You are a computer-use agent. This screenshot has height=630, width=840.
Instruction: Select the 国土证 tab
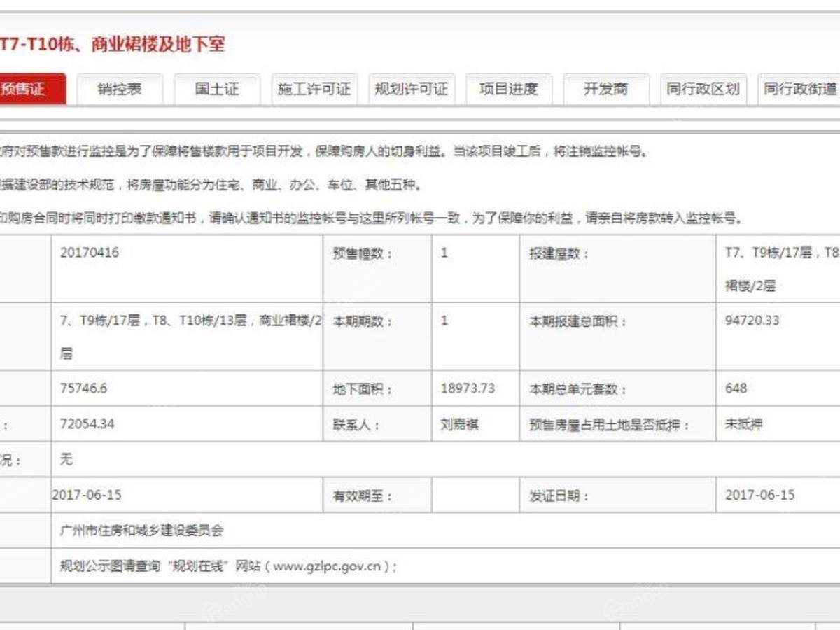click(x=217, y=89)
